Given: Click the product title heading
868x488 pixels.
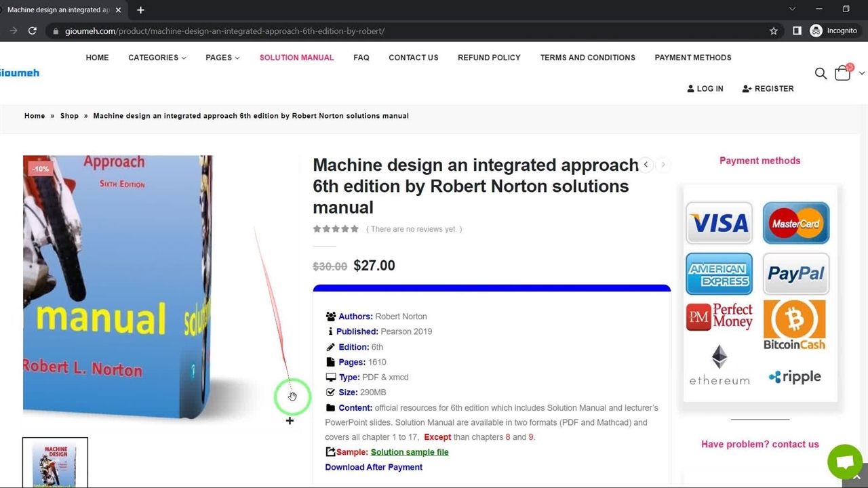Looking at the screenshot, I should 475,186.
